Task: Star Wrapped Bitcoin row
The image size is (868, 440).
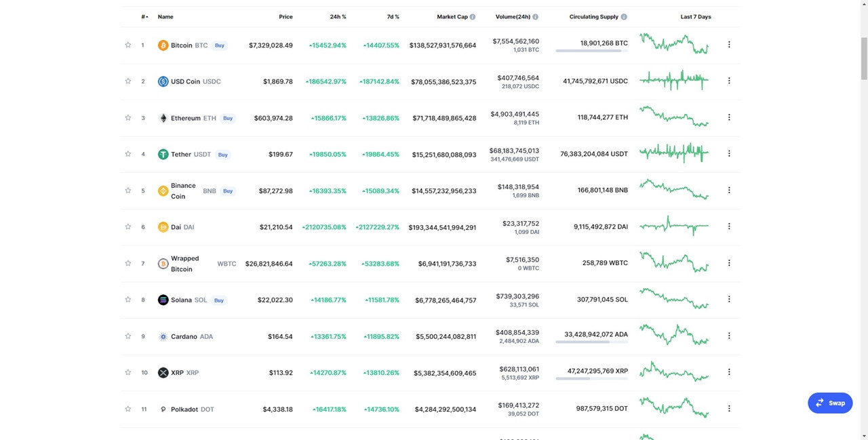Action: point(127,263)
